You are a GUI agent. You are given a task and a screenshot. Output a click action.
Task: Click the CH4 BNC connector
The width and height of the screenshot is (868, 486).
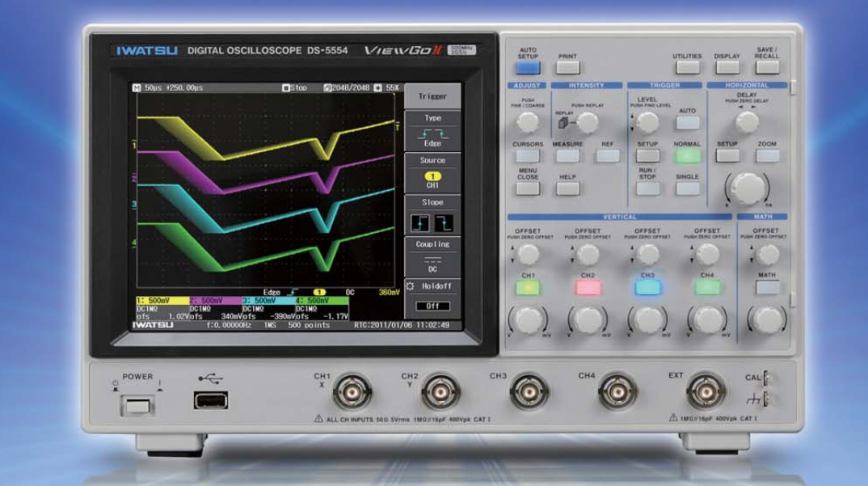617,392
